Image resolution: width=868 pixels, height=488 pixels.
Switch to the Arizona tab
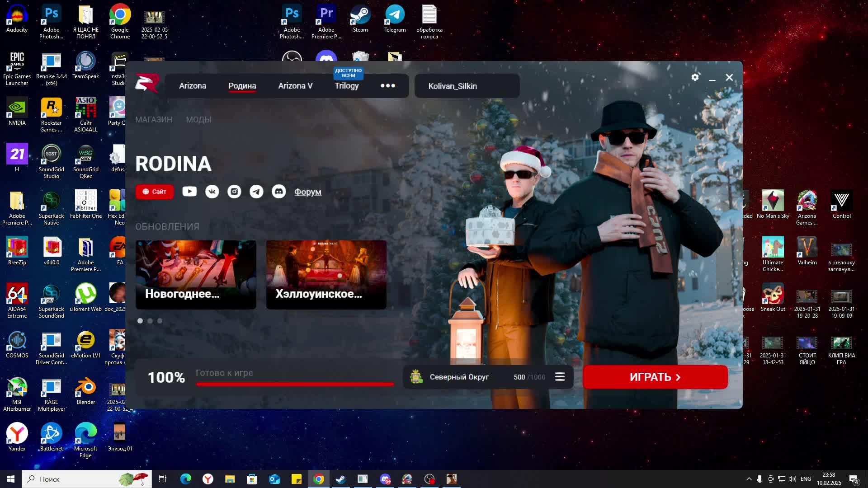(x=193, y=86)
